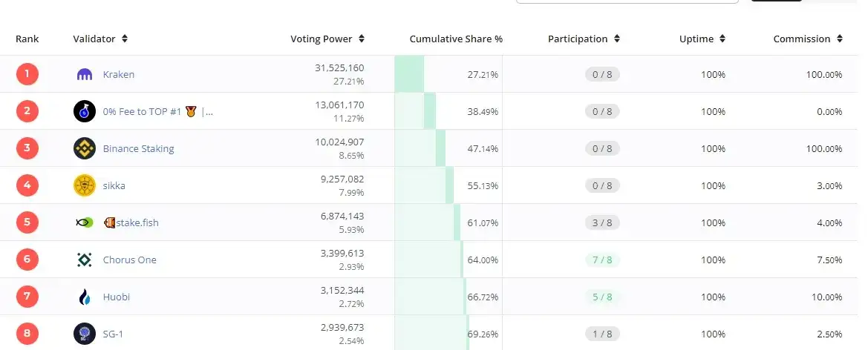
Task: Open the Binance Staking validator link
Action: click(x=138, y=148)
